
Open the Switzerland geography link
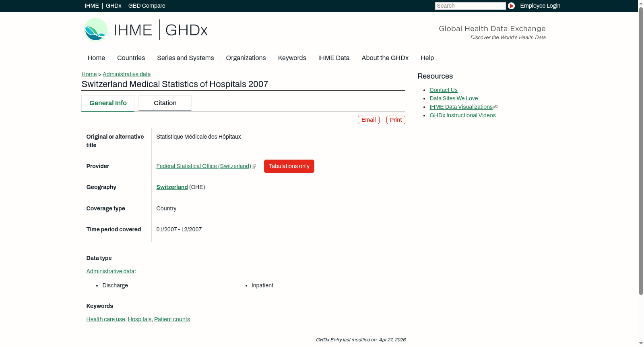(x=172, y=187)
